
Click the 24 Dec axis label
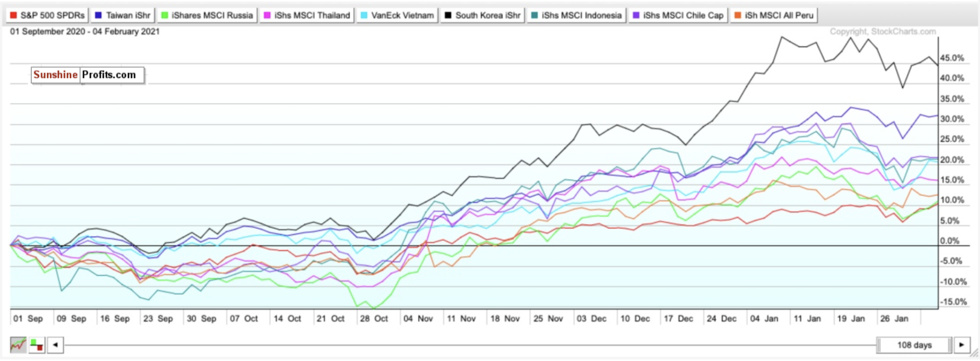pyautogui.click(x=722, y=319)
